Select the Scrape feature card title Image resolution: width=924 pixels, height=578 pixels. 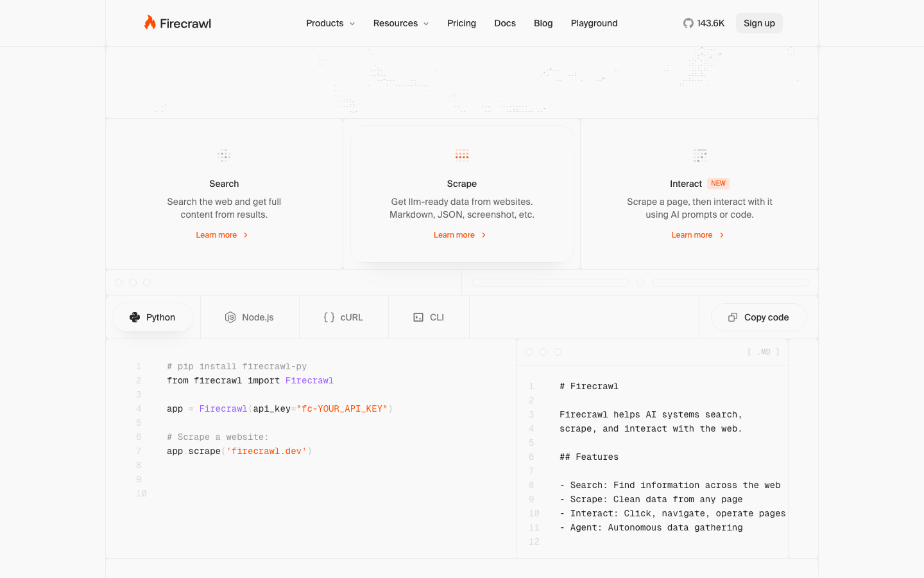pyautogui.click(x=462, y=184)
